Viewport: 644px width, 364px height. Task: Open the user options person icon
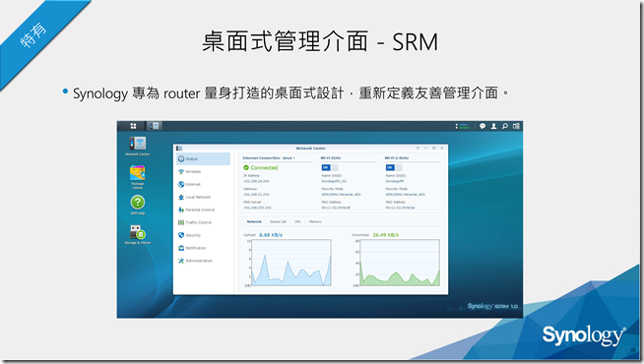pos(493,126)
